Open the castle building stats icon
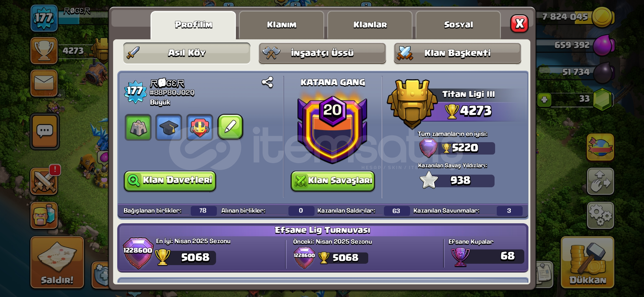 138,127
